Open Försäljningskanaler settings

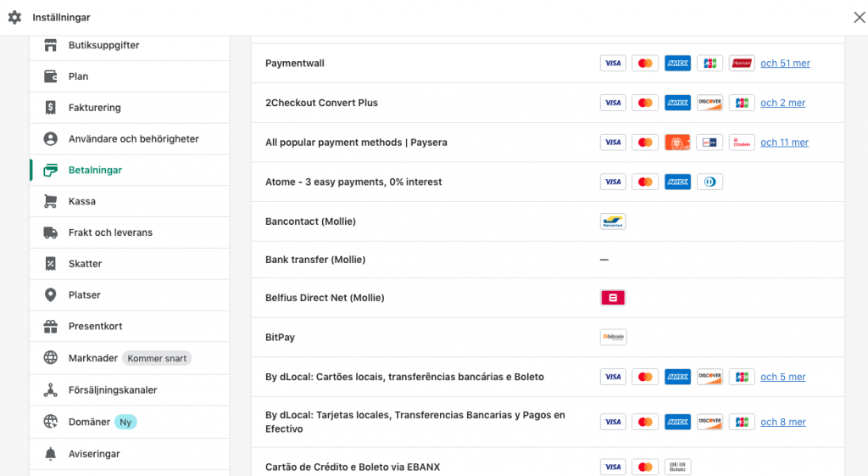(130, 390)
